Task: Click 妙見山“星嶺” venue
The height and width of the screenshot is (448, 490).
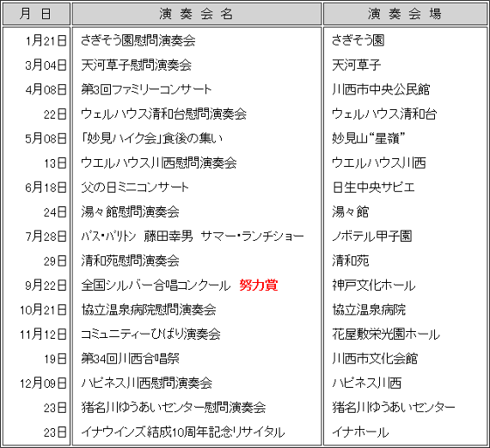Action: click(369, 138)
